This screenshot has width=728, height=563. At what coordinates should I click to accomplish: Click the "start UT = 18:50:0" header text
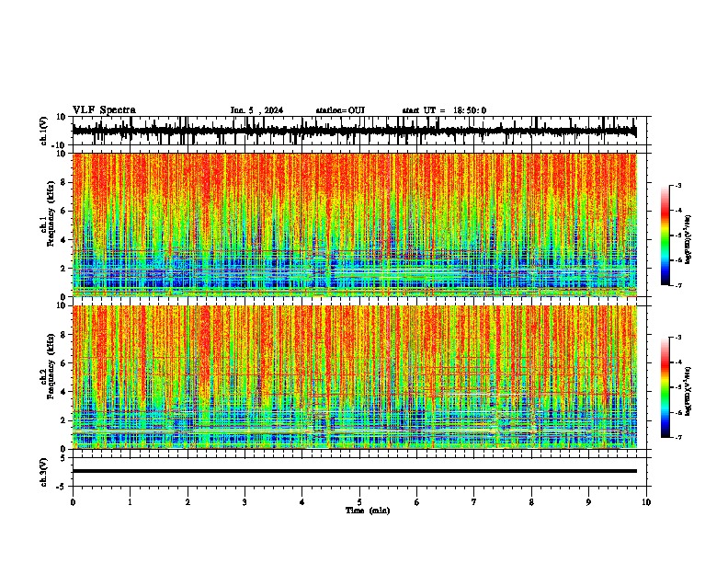(444, 110)
